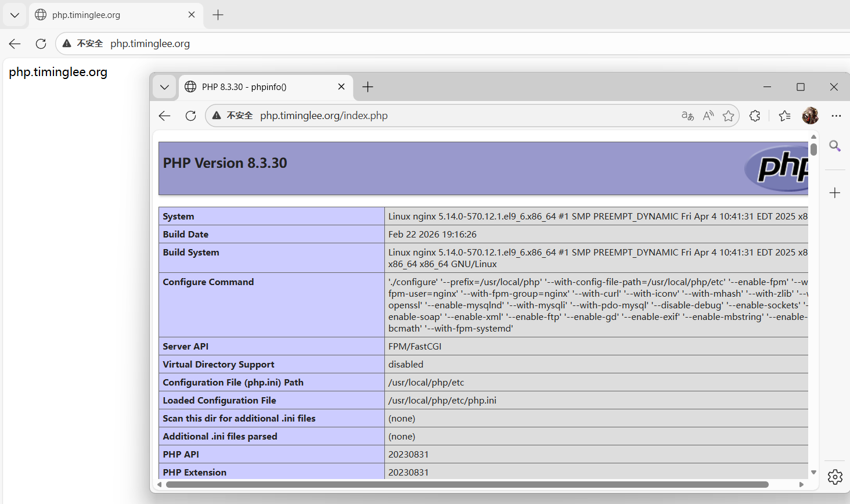
Task: Open new tab in front window
Action: 368,87
